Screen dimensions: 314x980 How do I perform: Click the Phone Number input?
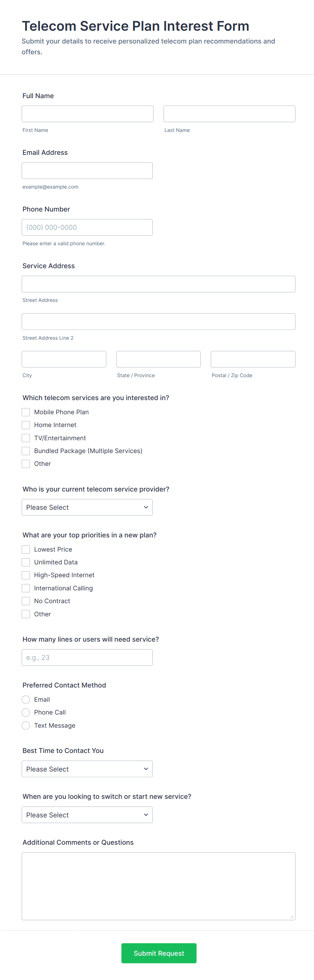[87, 227]
